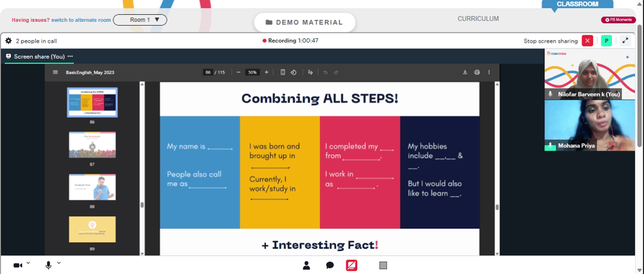
Task: Click the 'My name is' text
Action: pos(186,146)
